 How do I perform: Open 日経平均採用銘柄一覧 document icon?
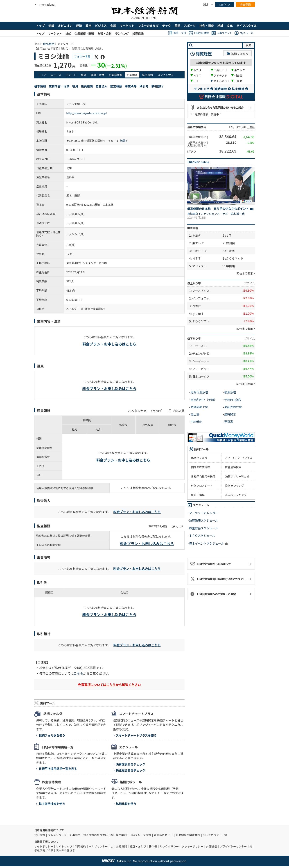(37, 747)
